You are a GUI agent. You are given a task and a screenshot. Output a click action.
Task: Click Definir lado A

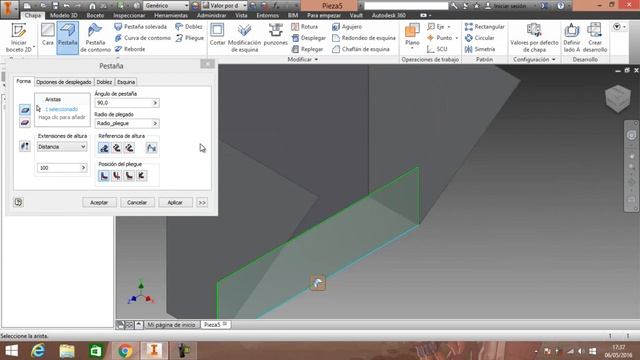[x=571, y=38]
